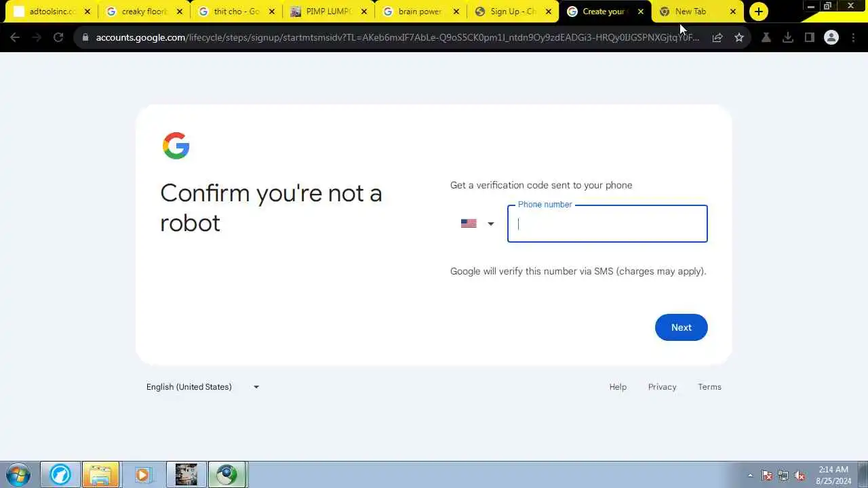Click the address bar URL
The height and width of the screenshot is (488, 868).
click(397, 37)
